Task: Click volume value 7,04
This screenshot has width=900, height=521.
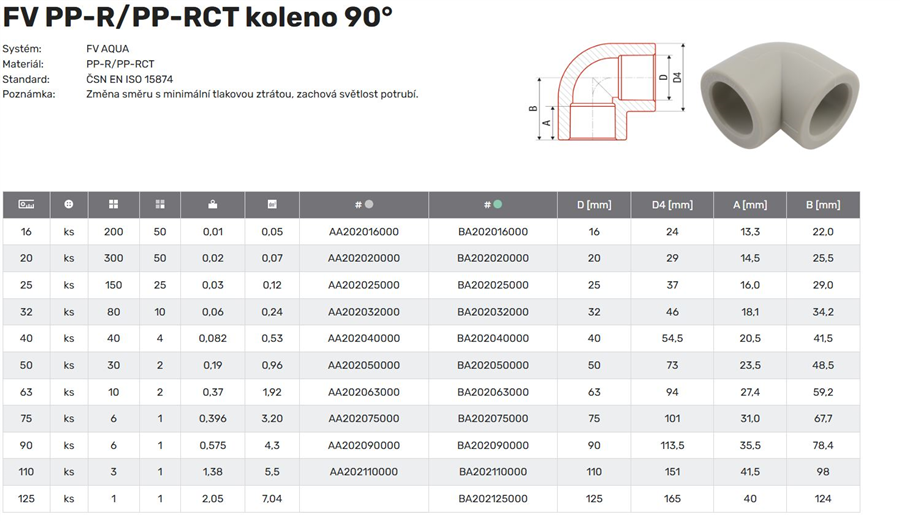Action: tap(272, 499)
